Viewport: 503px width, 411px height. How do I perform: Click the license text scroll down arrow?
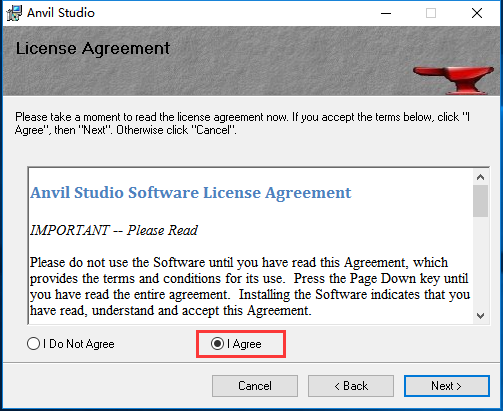click(480, 315)
